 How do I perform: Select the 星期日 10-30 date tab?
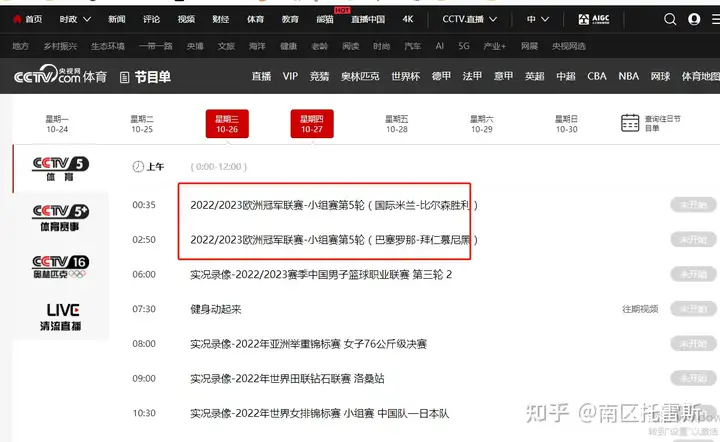click(567, 124)
